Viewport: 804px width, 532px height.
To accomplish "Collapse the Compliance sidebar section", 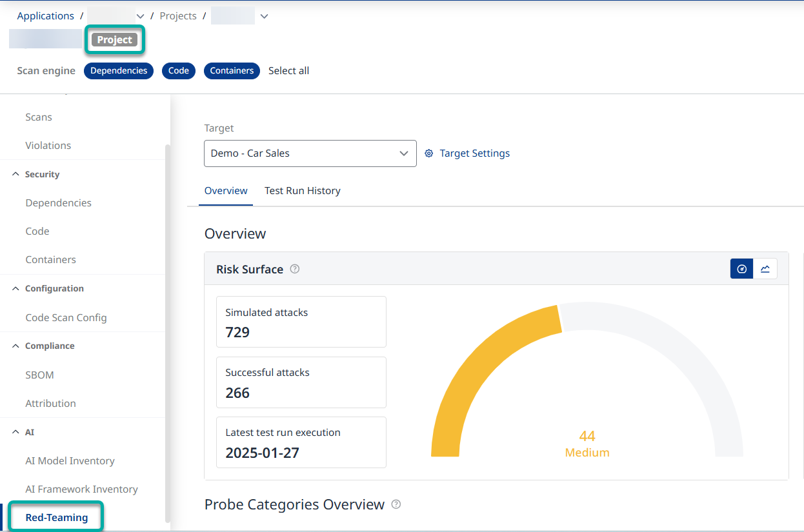I will coord(16,346).
